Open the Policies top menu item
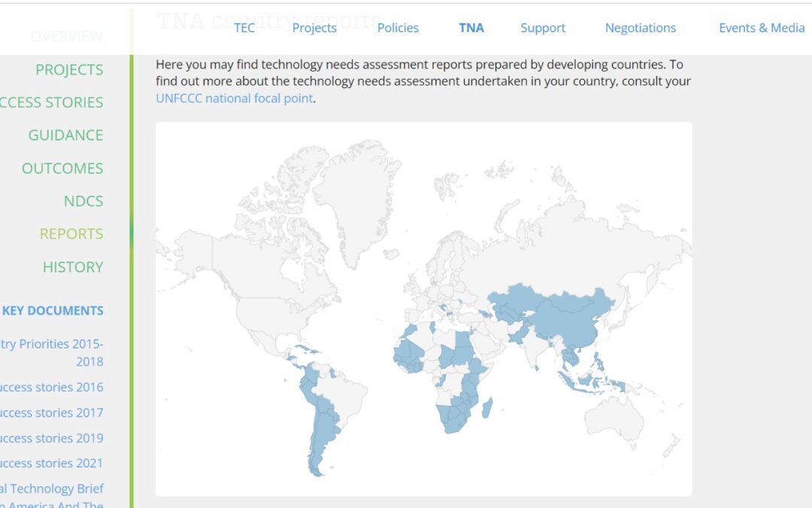The width and height of the screenshot is (812, 508). (398, 28)
